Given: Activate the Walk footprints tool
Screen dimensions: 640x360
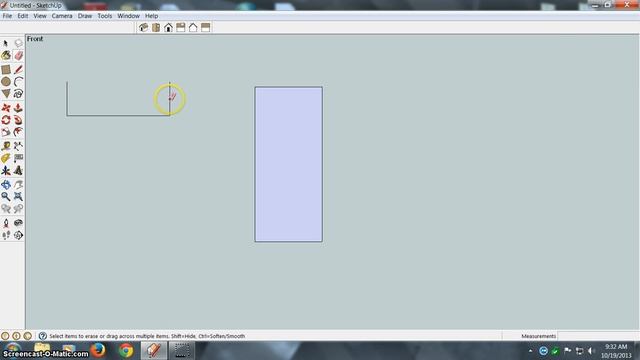Looking at the screenshot, I should pyautogui.click(x=6, y=235).
